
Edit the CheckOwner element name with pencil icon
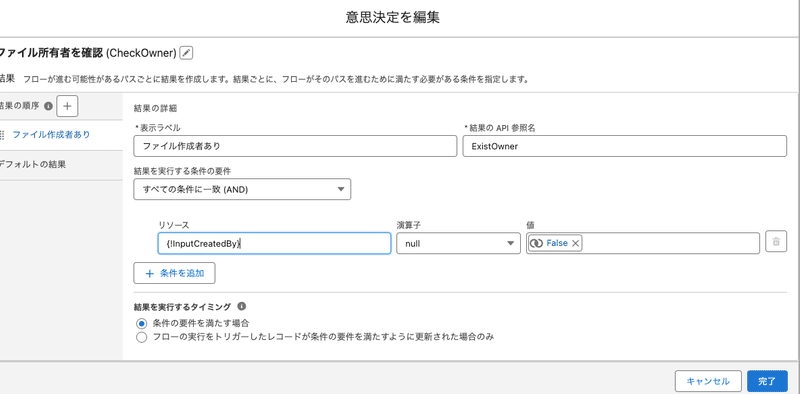click(187, 53)
